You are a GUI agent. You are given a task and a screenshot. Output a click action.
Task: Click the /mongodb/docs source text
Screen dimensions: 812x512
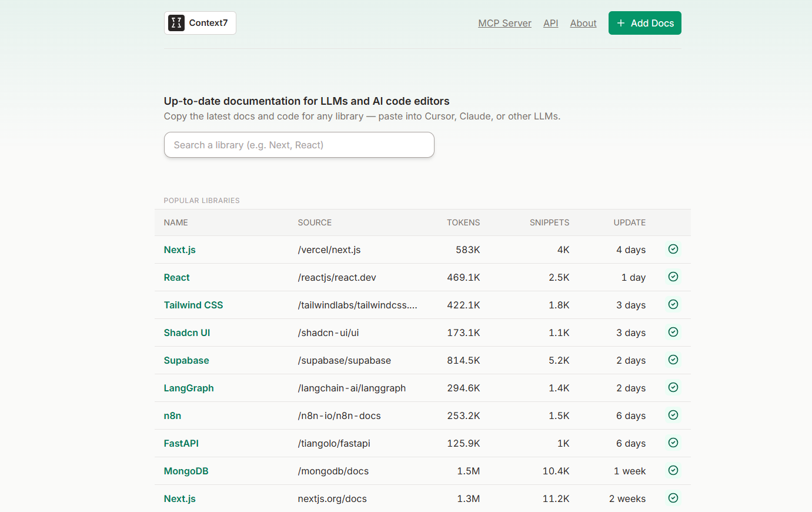[333, 471]
